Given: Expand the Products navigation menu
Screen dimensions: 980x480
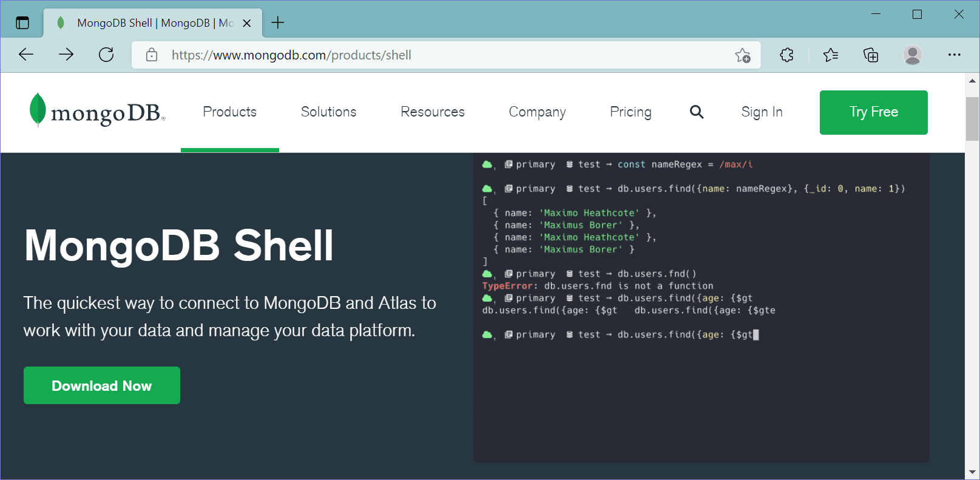Looking at the screenshot, I should click(x=229, y=112).
